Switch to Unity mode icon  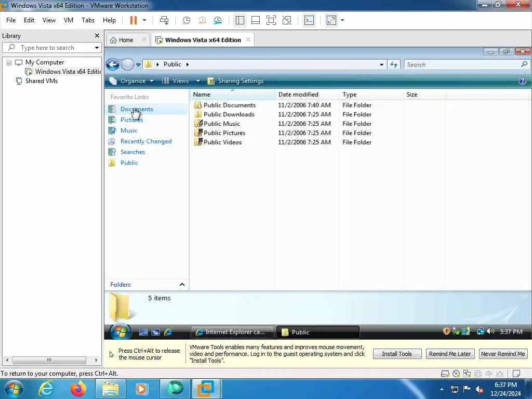pyautogui.click(x=287, y=20)
